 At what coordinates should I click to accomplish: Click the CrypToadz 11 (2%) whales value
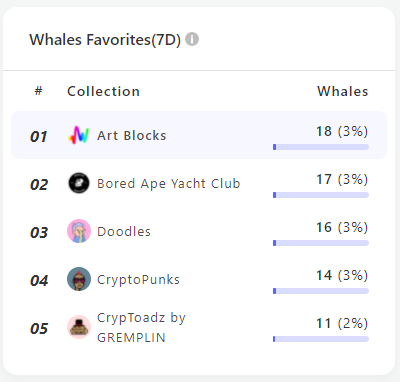click(342, 324)
